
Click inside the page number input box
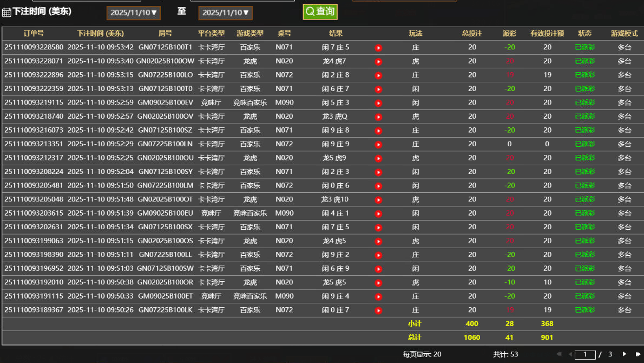coord(585,353)
